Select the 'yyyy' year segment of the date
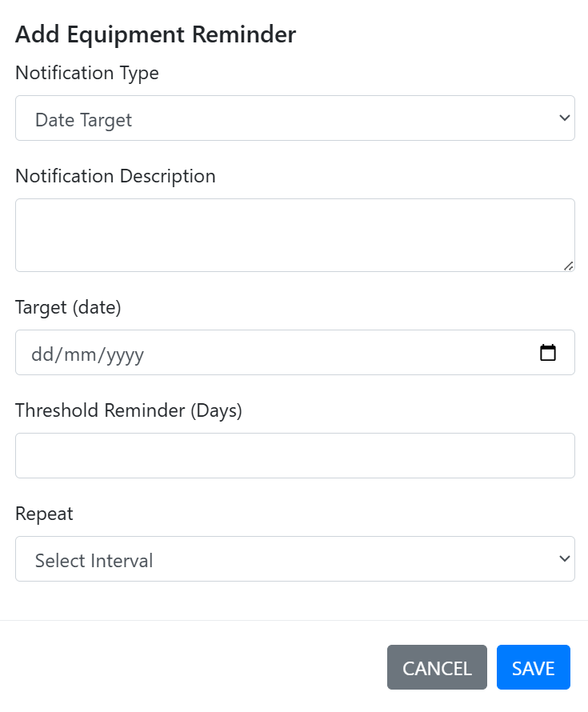588x712 pixels. coord(122,354)
